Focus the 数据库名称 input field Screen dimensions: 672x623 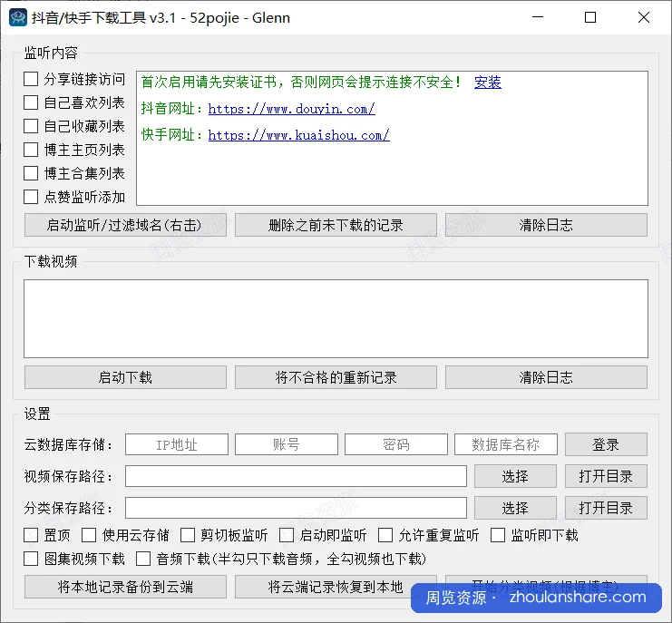(x=506, y=444)
